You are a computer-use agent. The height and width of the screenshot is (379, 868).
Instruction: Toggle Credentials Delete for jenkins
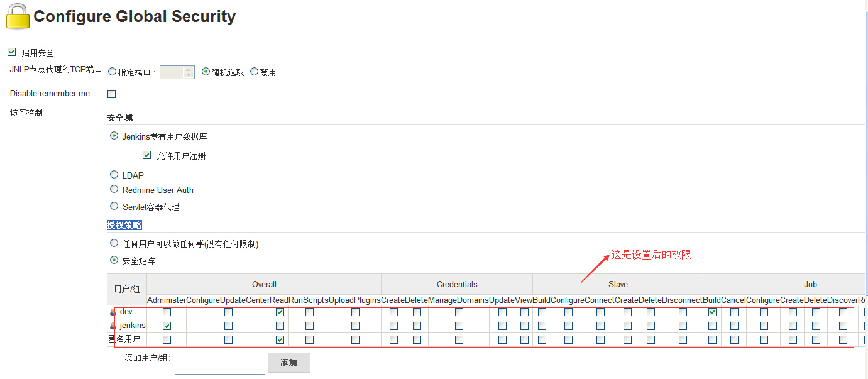click(417, 326)
